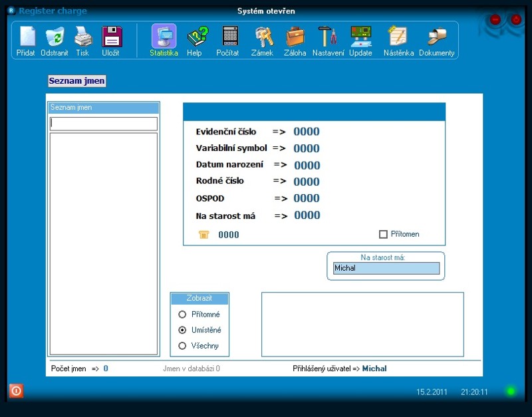The width and height of the screenshot is (532, 417).
Task: Click the large empty notes box at bottom right
Action: [362, 325]
